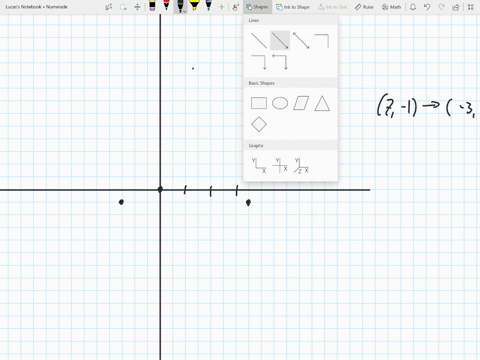Viewport: 480px width, 360px height.
Task: Toggle Ink to Shape
Action: tap(293, 7)
